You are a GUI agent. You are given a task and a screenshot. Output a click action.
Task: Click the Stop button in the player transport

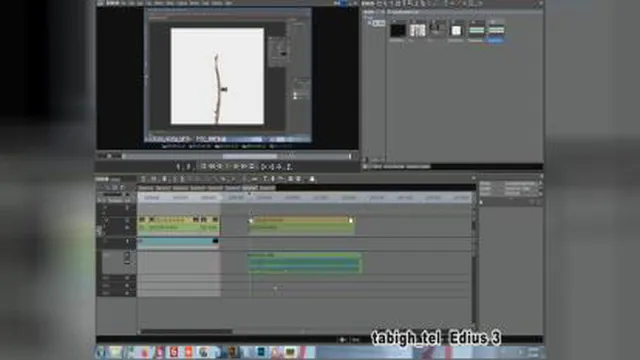[203, 167]
